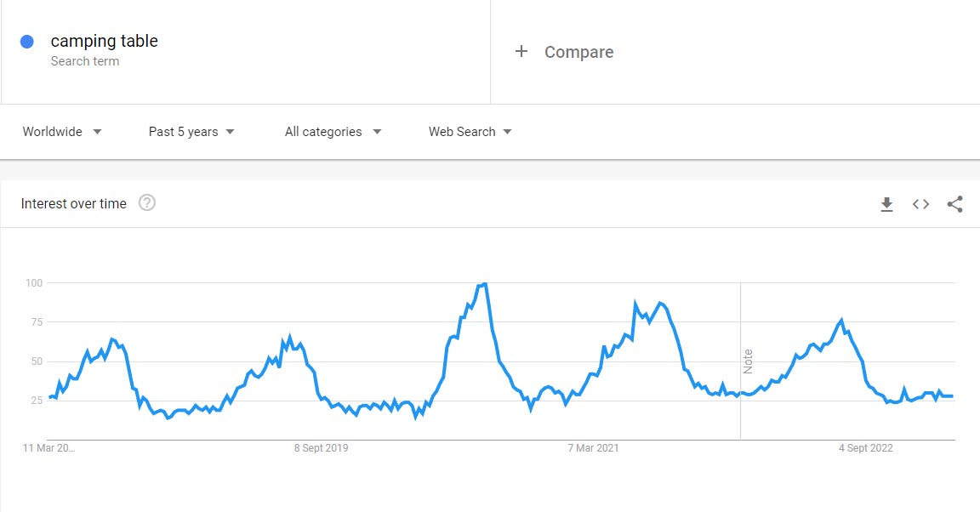Click the blue dot beside camping table
Viewport: 980px width, 512px height.
pos(26,42)
